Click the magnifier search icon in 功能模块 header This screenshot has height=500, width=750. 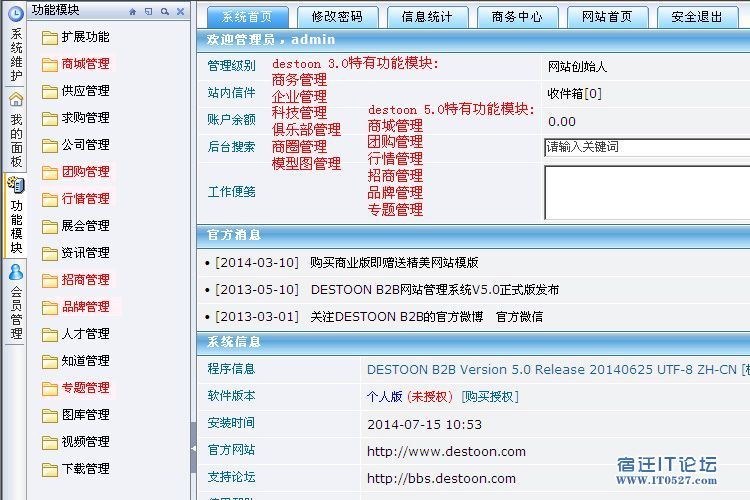165,11
